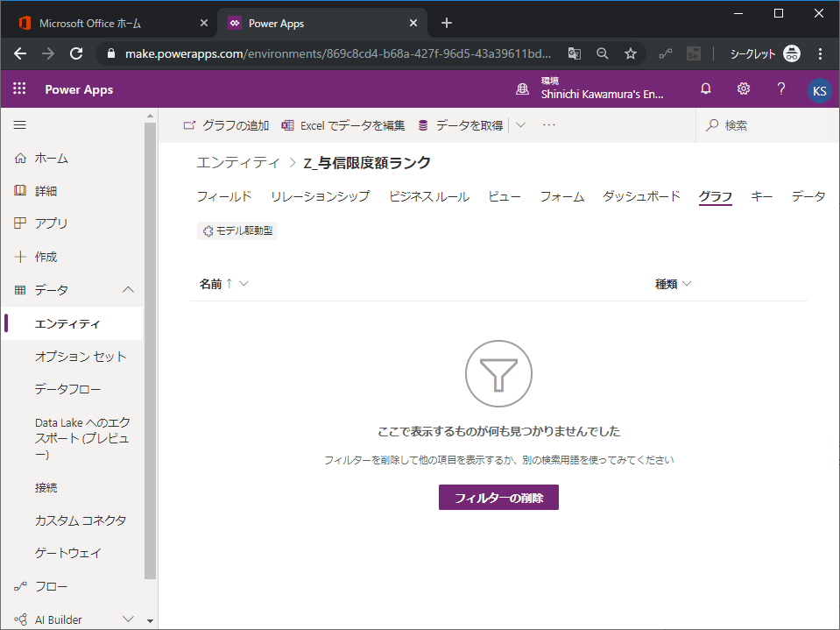Switch to the フォーム tab
840x630 pixels.
(x=562, y=196)
